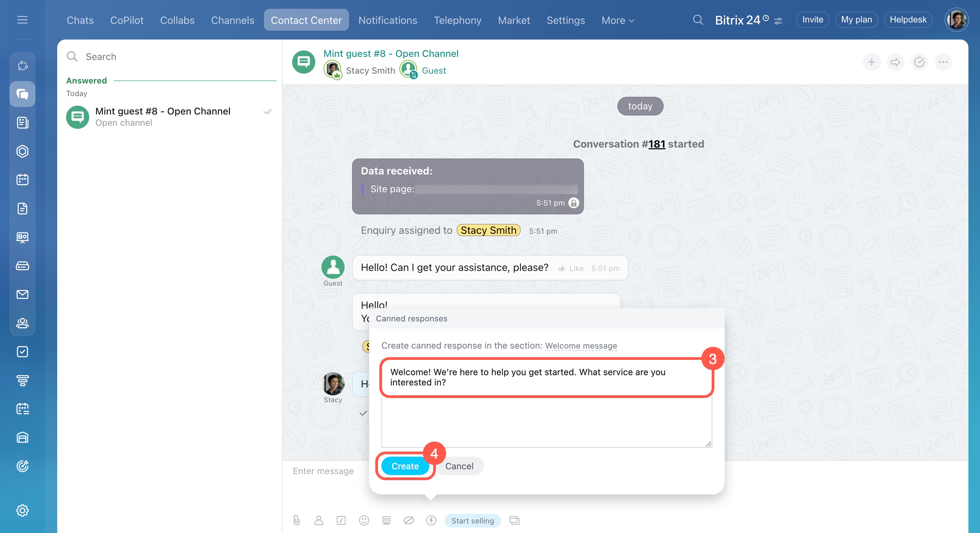The height and width of the screenshot is (533, 980).
Task: Toggle the hamburger menu at top left
Action: click(x=22, y=20)
